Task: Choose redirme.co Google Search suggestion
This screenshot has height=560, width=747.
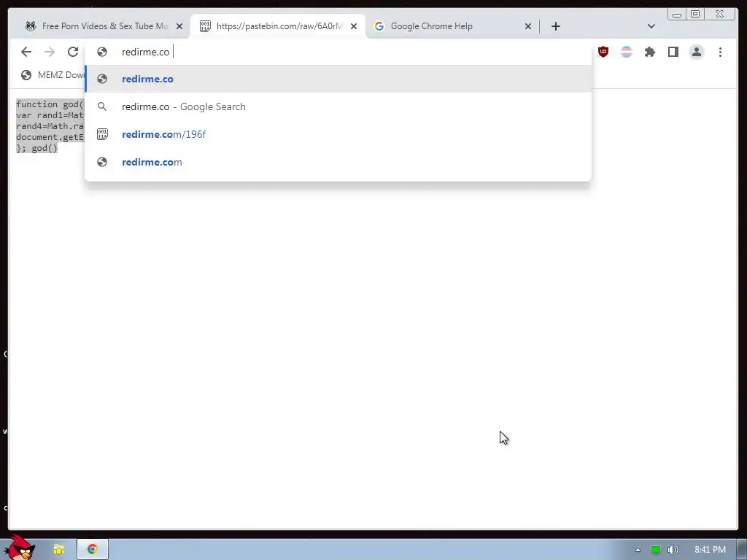Action: pos(338,106)
